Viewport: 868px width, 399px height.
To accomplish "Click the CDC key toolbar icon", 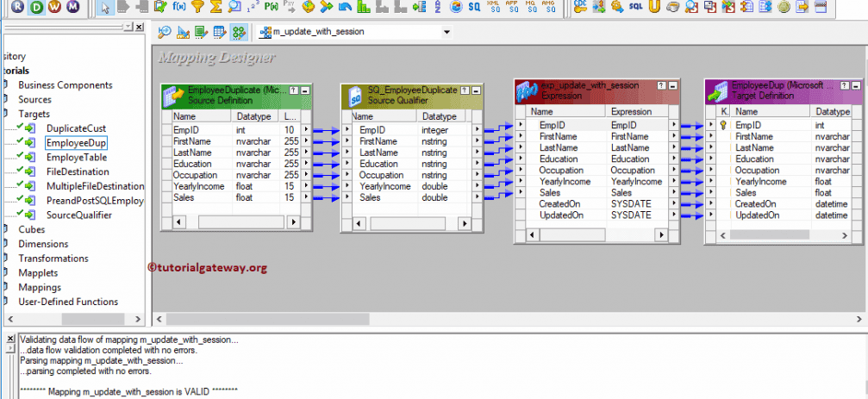I will (x=580, y=7).
